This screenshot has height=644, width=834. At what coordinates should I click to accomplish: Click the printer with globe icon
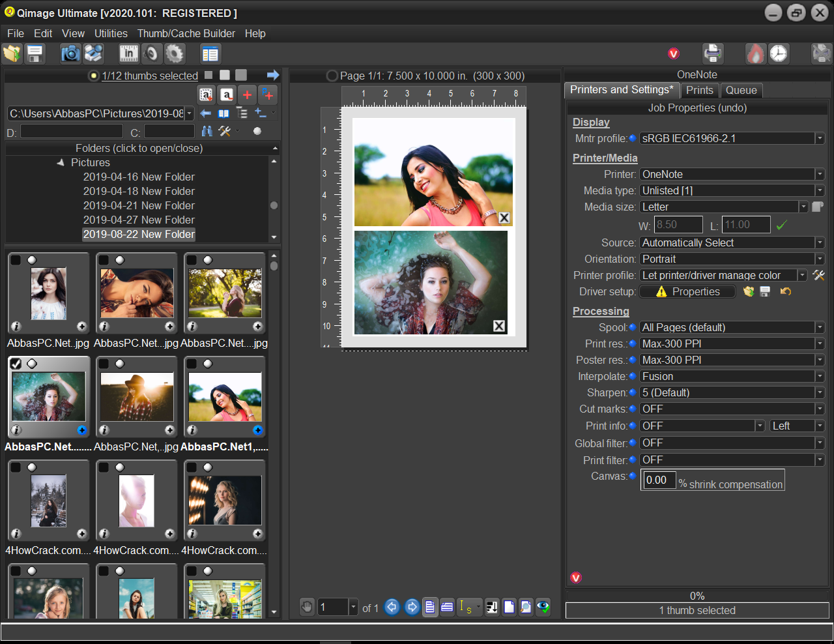94,53
